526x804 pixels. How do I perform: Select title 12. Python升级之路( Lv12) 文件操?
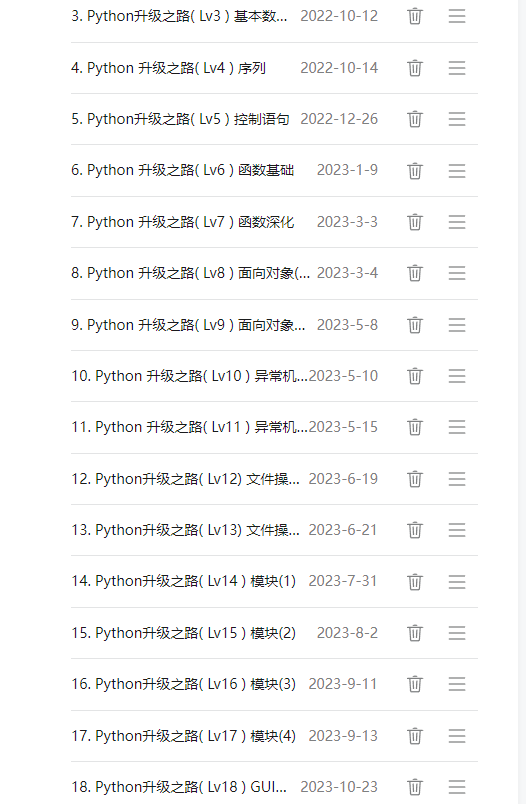[x=185, y=479]
